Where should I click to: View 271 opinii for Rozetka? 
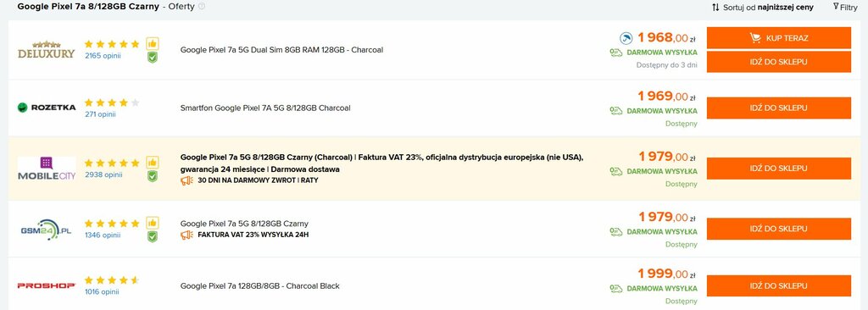pos(100,114)
